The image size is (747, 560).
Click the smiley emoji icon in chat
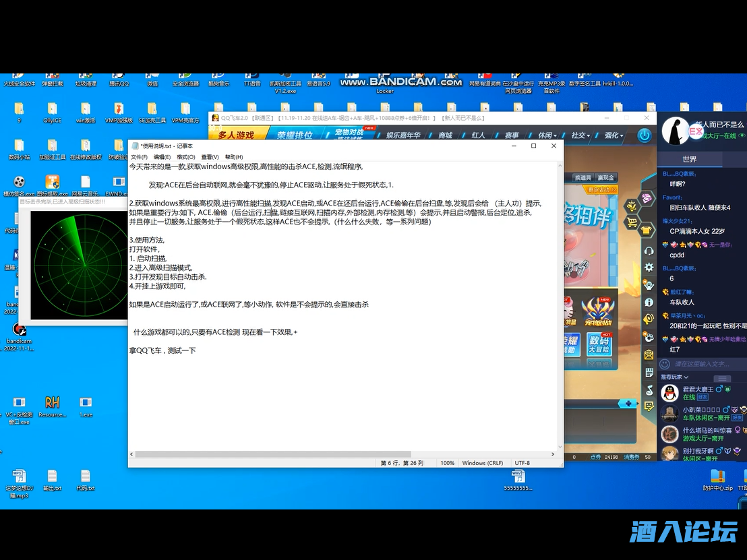point(665,364)
